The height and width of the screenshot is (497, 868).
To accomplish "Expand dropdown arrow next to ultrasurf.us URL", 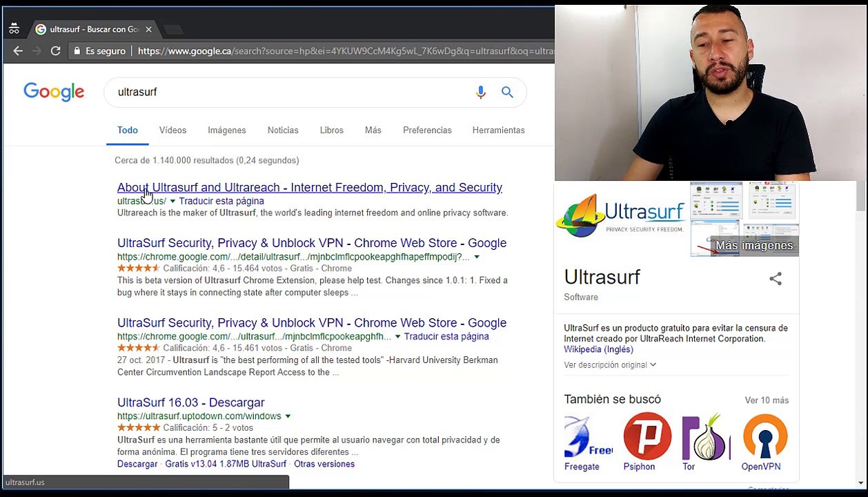I will click(172, 202).
